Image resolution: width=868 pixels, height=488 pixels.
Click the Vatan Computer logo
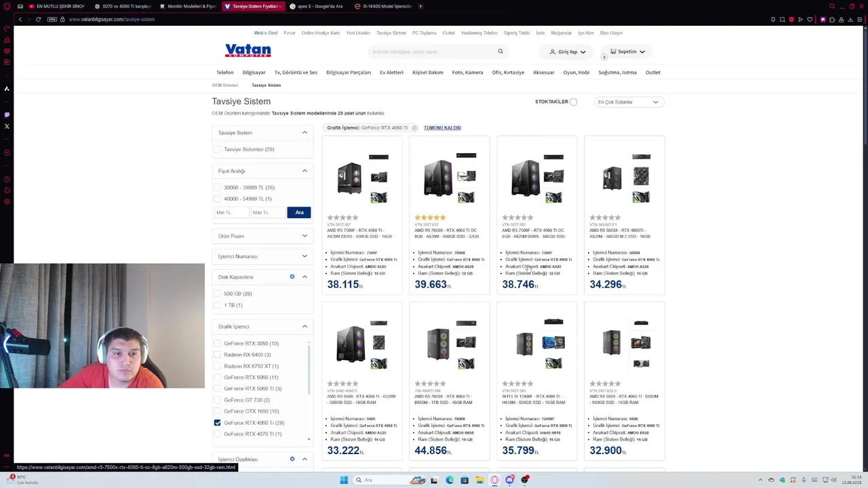(248, 51)
